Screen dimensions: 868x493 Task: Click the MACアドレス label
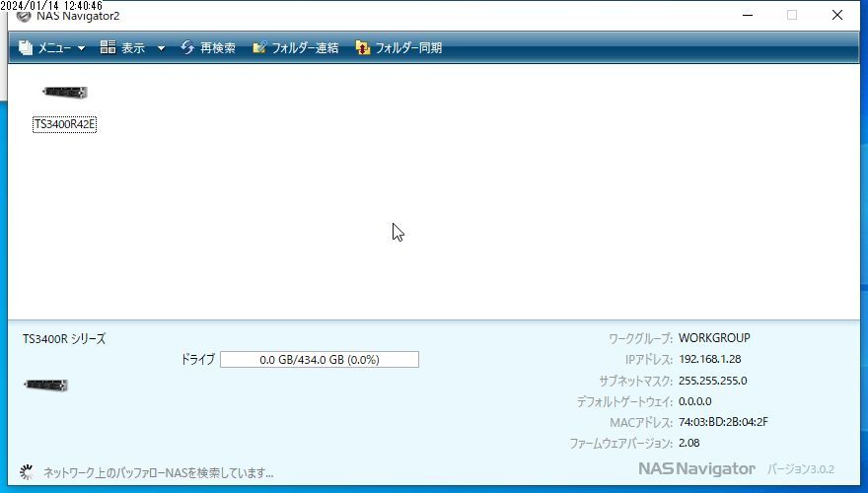tap(641, 423)
